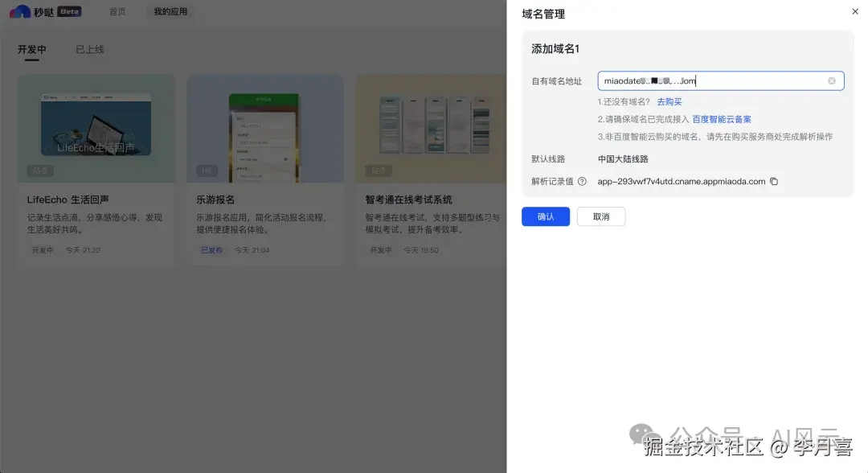Screen dimensions: 868x473
Task: Open the LifeEcho 生活回声 app thumbnail
Action: pyautogui.click(x=96, y=129)
